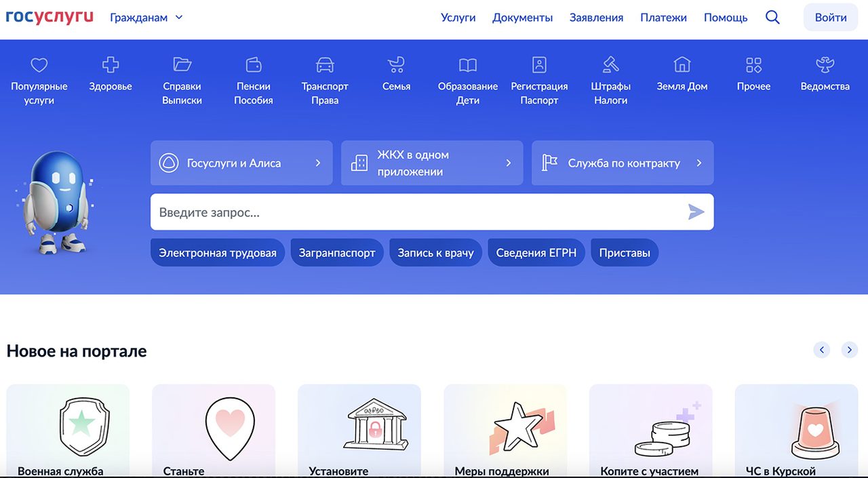Open the siren card ЧС в Курской
Screen dimensions: 868x478
[x=797, y=431]
